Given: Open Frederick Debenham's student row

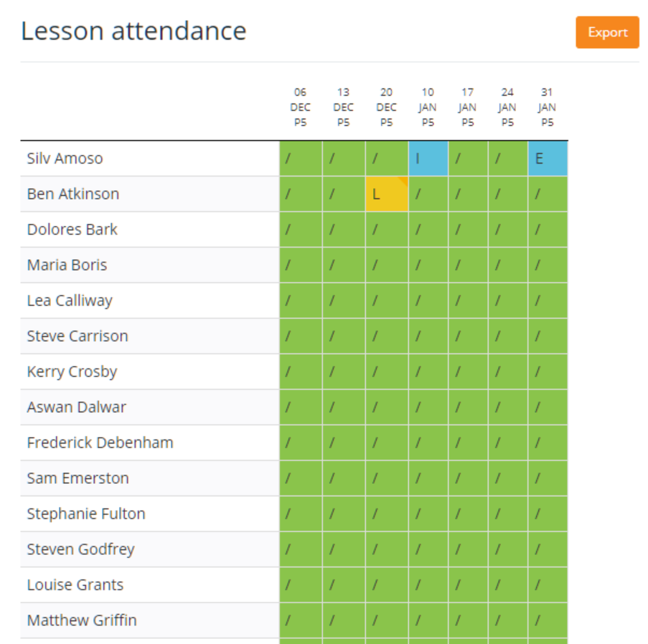Looking at the screenshot, I should pyautogui.click(x=100, y=442).
